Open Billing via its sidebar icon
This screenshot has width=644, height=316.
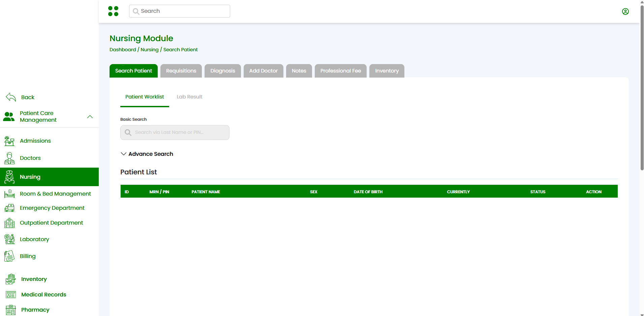(9, 256)
